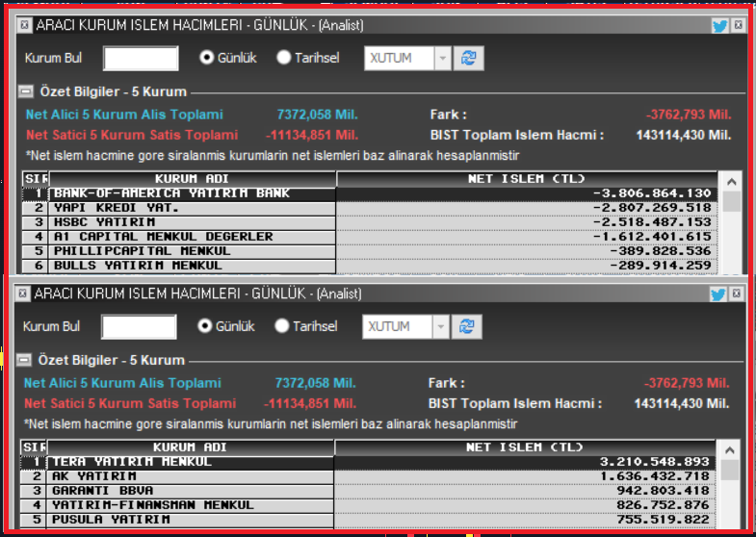This screenshot has height=537, width=756.
Task: Click the value 826.752.876
Action: coord(664,505)
